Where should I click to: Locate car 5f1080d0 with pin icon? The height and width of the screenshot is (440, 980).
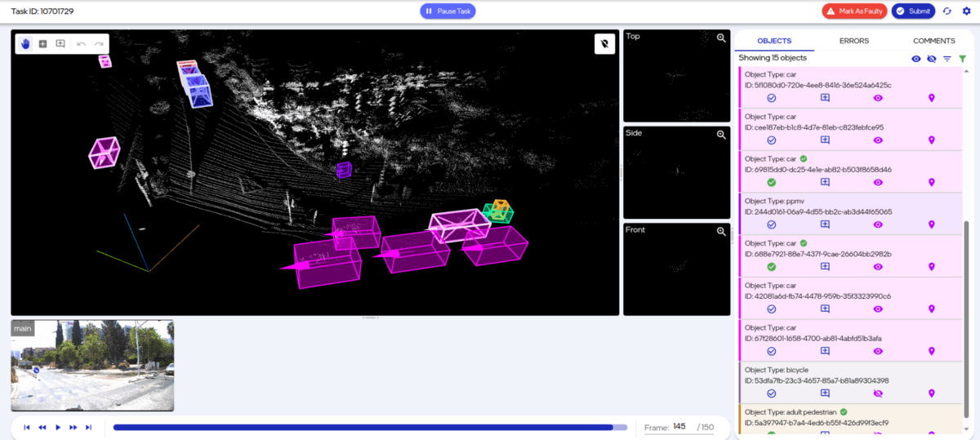pos(931,98)
